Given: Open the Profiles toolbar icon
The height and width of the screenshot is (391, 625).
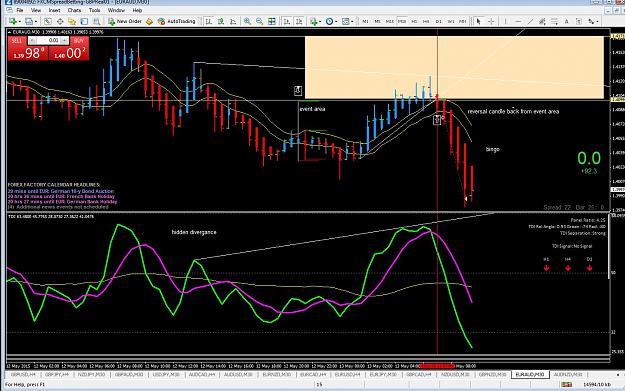Looking at the screenshot, I should point(31,21).
